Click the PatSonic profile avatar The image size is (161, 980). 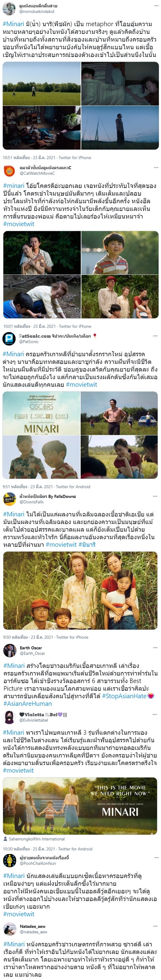pos(9,338)
